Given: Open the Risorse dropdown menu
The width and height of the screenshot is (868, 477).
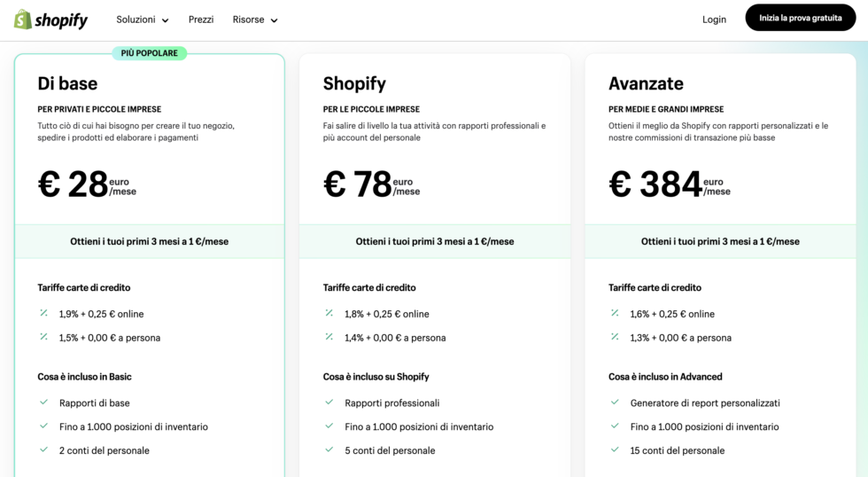Looking at the screenshot, I should [x=254, y=20].
